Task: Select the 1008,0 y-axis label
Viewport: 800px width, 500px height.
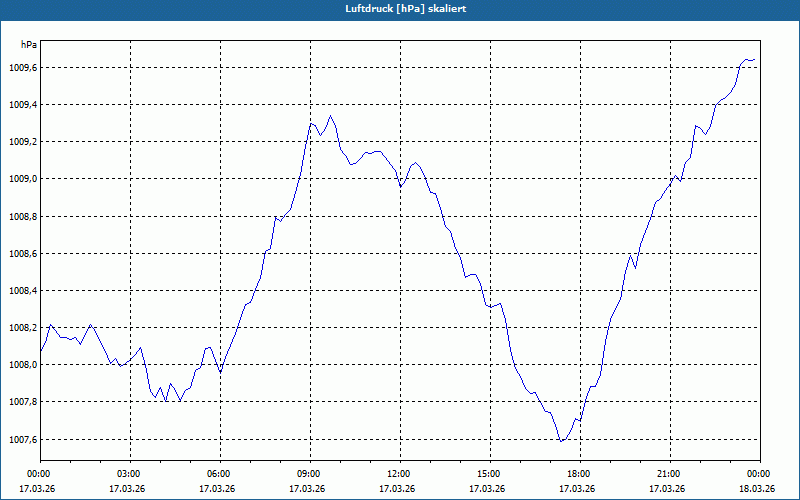Action: click(22, 365)
